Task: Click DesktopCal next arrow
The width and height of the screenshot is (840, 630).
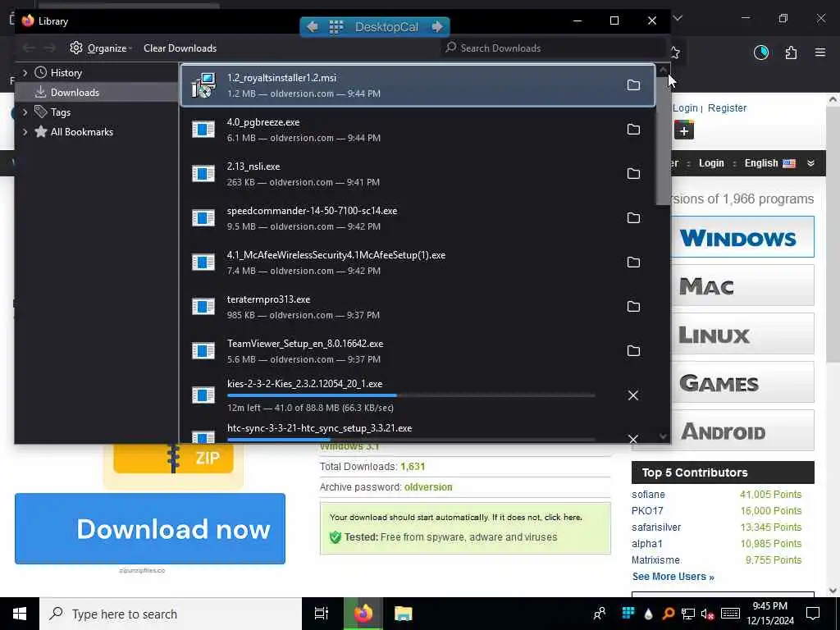Action: tap(437, 27)
